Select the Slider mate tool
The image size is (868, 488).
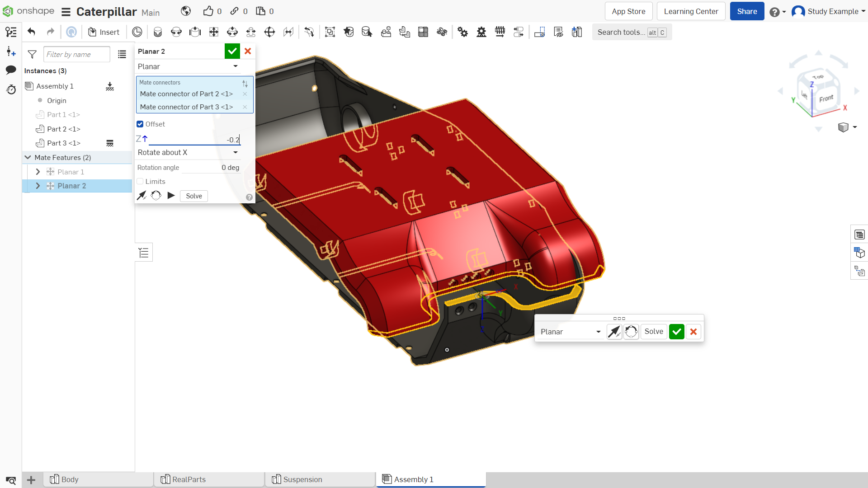(195, 32)
